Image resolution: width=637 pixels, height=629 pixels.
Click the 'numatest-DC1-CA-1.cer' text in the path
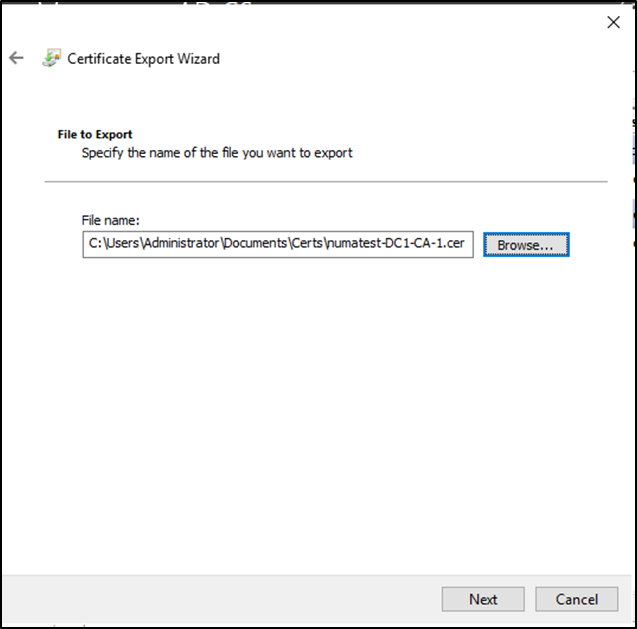click(x=395, y=245)
